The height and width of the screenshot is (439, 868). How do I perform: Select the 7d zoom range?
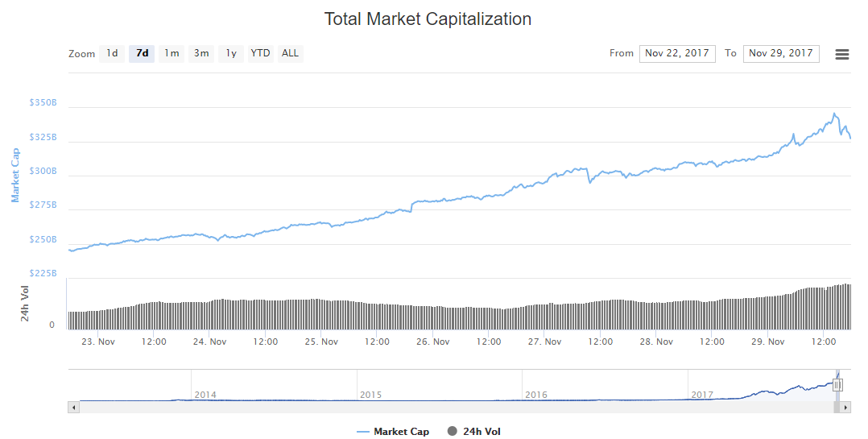pos(142,54)
